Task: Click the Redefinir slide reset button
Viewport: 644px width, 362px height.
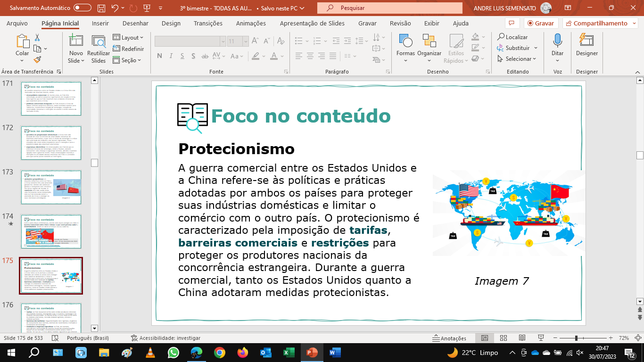Action: pyautogui.click(x=128, y=49)
